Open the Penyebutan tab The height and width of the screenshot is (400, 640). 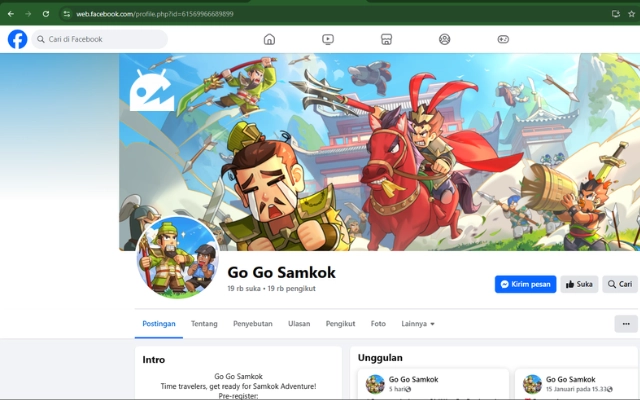[x=253, y=324]
